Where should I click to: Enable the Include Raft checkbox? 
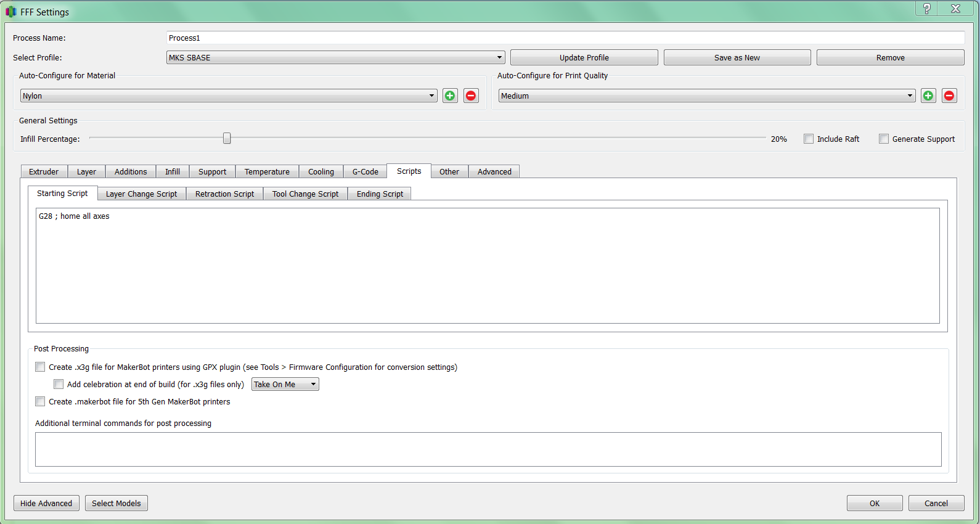click(x=809, y=139)
